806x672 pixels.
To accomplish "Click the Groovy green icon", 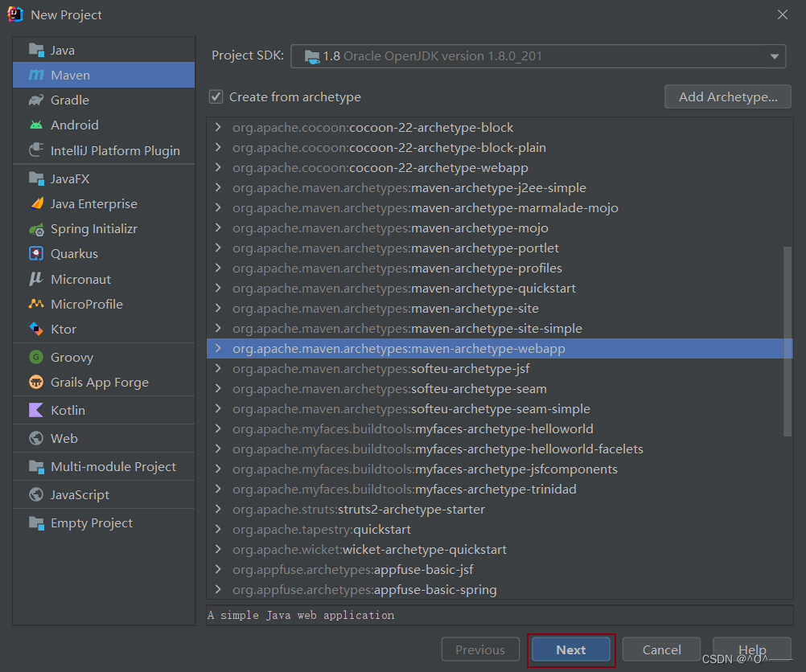I will point(36,357).
